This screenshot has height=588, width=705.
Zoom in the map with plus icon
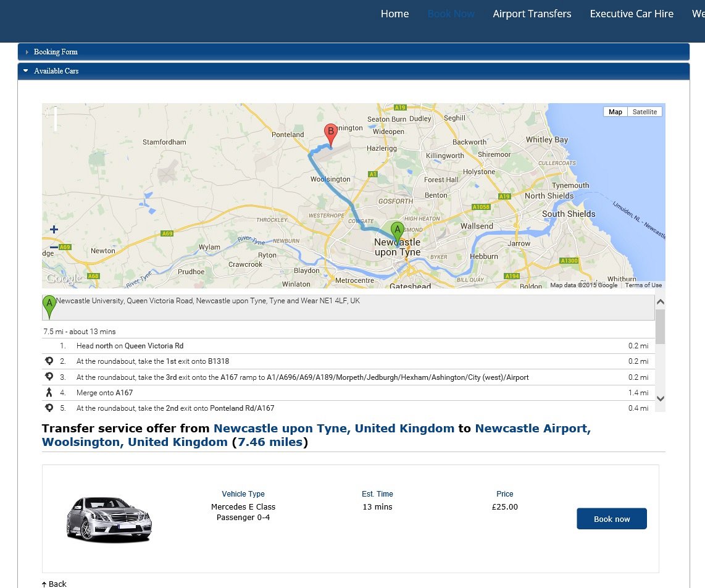pyautogui.click(x=54, y=229)
